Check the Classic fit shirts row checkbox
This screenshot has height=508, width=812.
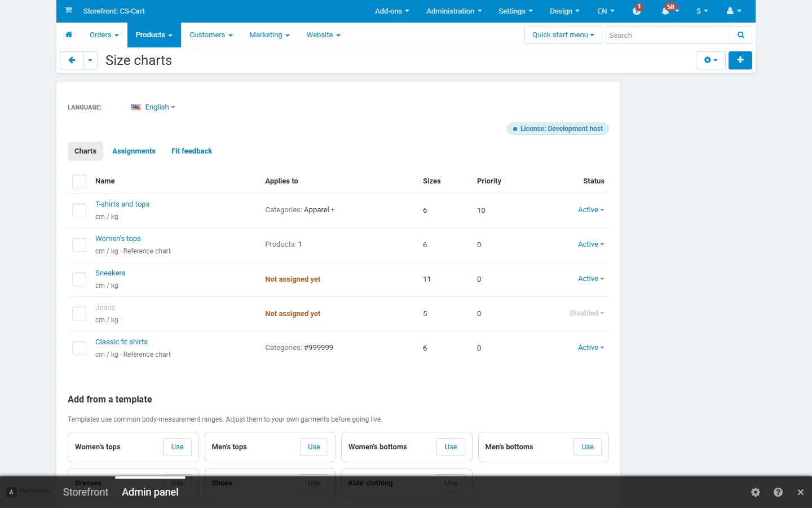click(80, 348)
